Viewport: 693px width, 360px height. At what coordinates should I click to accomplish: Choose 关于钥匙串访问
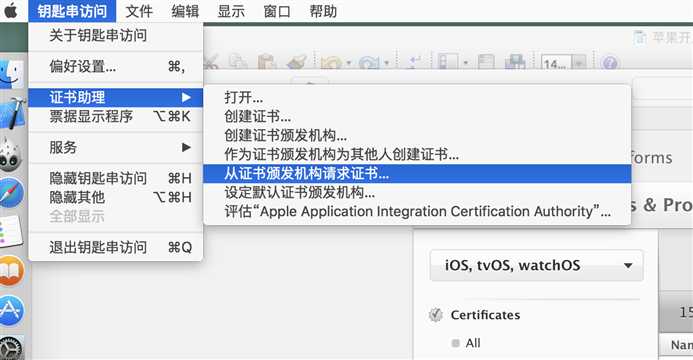[x=116, y=35]
